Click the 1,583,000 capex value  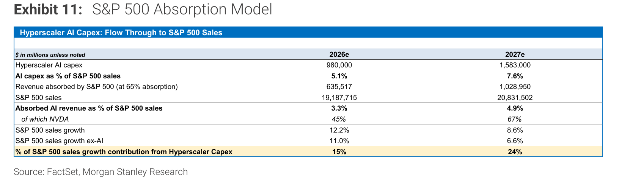[x=515, y=65]
